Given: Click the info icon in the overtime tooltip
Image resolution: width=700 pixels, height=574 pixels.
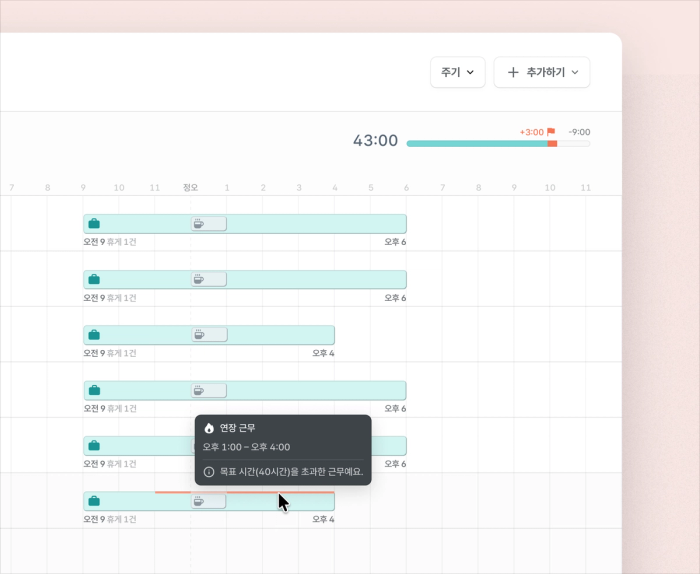Looking at the screenshot, I should click(208, 472).
